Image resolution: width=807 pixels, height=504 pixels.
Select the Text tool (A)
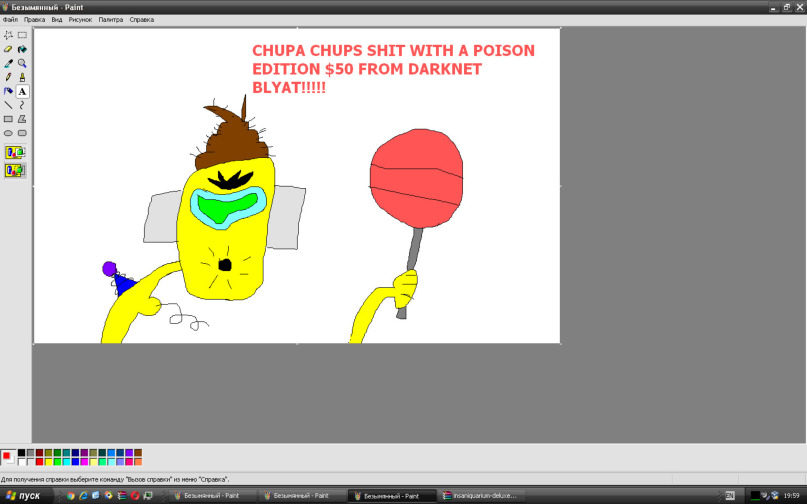click(x=22, y=91)
